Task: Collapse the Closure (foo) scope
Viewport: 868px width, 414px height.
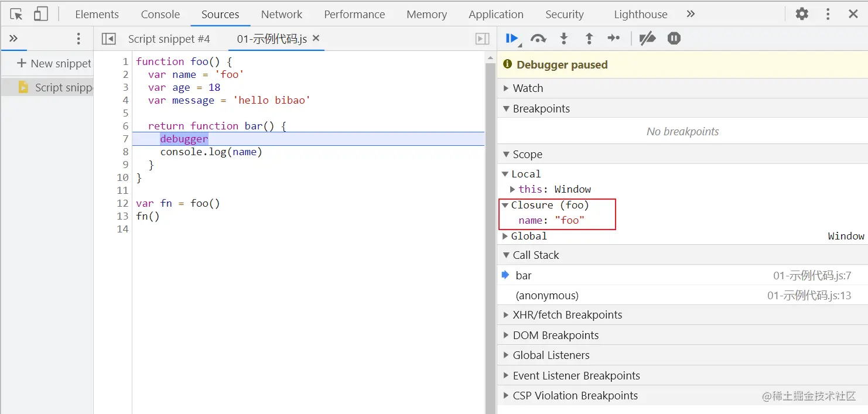Action: pos(505,205)
